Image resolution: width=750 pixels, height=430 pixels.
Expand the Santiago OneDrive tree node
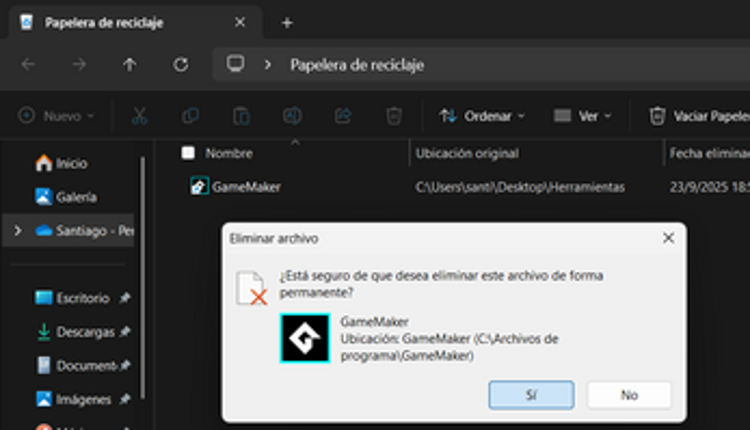pyautogui.click(x=18, y=231)
